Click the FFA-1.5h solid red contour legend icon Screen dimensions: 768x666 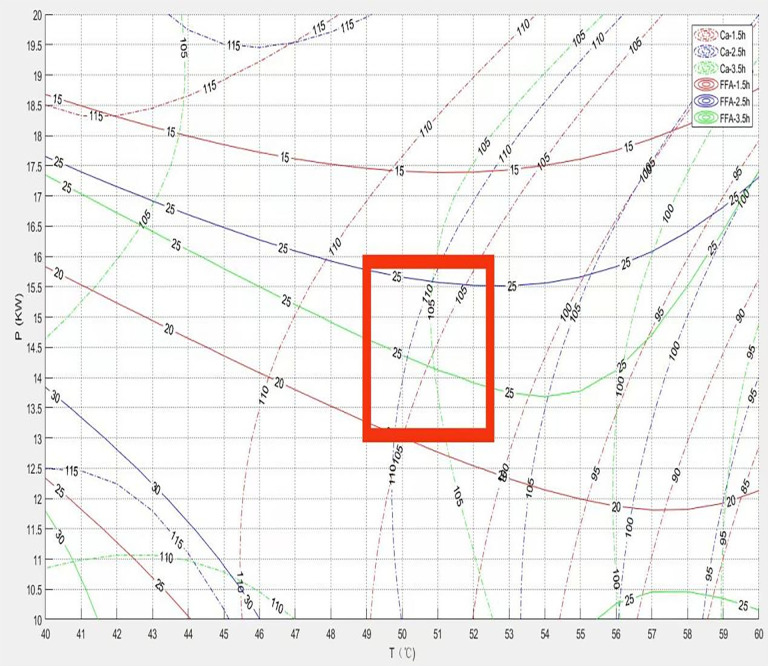click(x=706, y=85)
